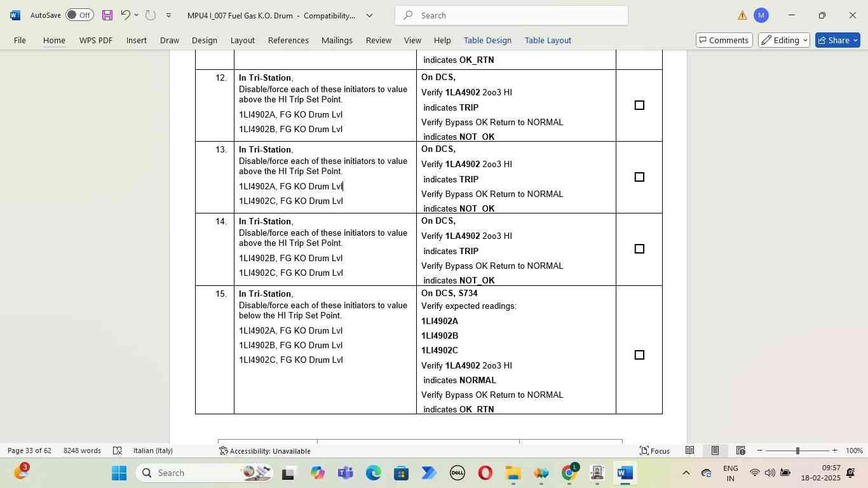Click the Save icon in title bar
The height and width of the screenshot is (488, 868).
coord(107,15)
